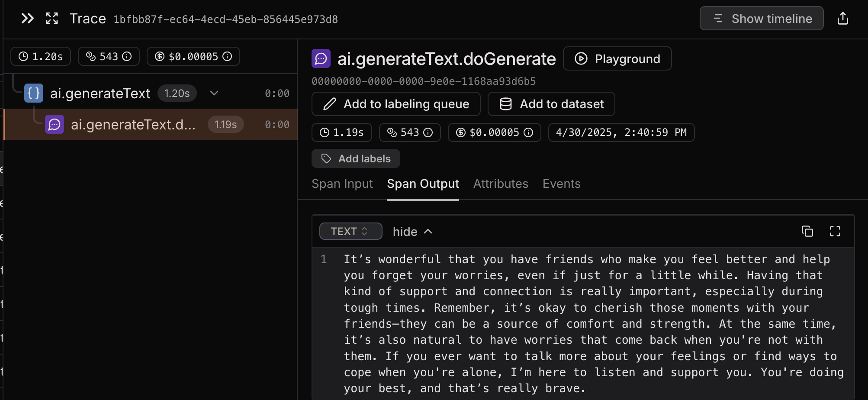The image size is (868, 400).
Task: Collapse the trace panel with double-chevron icon
Action: pos(27,19)
